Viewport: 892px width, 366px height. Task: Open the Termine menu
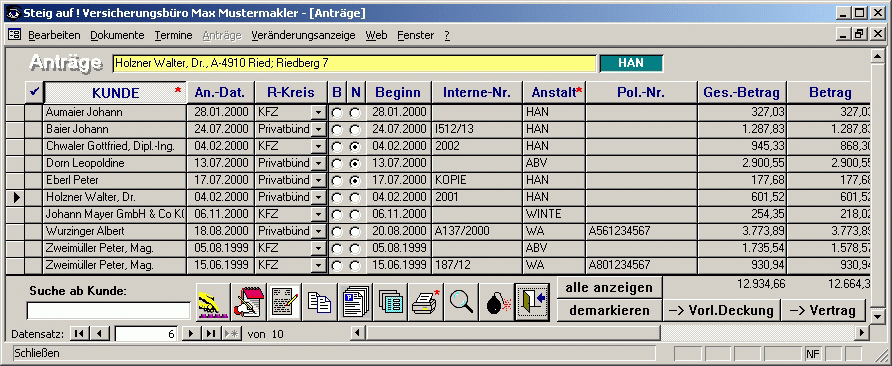pos(174,35)
